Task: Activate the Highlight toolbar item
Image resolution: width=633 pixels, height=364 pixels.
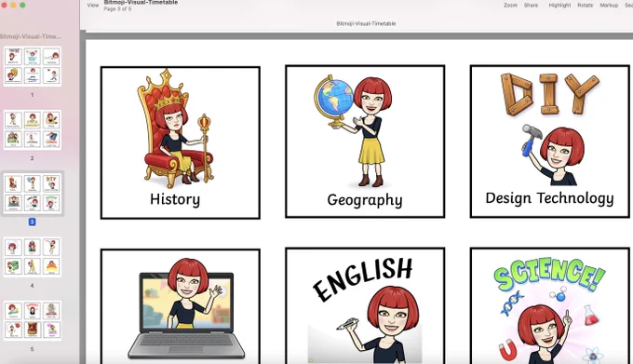Action: pyautogui.click(x=559, y=6)
